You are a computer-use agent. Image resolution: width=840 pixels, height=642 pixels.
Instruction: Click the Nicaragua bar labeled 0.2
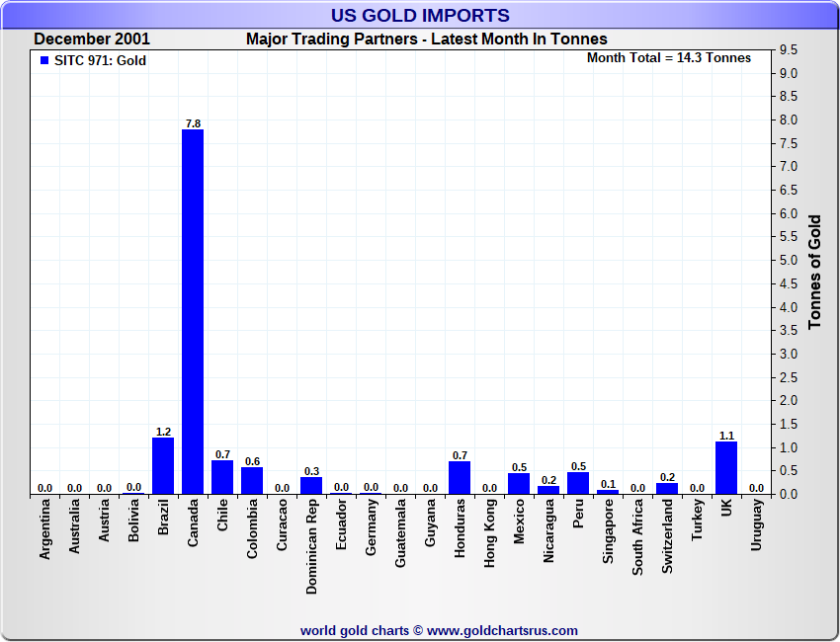tap(548, 489)
